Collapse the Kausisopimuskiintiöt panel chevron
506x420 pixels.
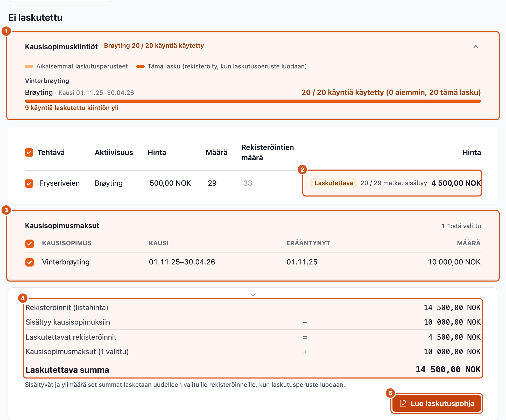(x=476, y=47)
